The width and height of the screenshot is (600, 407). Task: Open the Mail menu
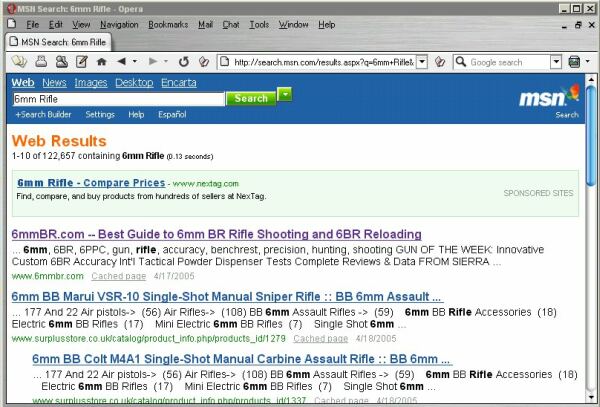[x=205, y=24]
